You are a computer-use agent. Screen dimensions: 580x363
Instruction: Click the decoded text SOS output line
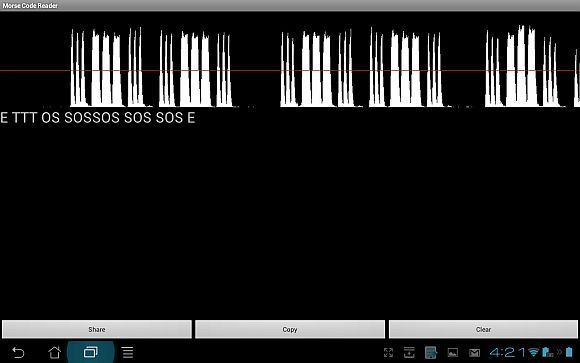[x=98, y=118]
